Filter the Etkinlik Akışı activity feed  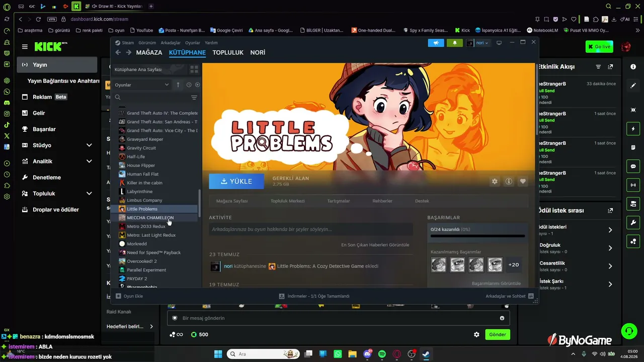point(598,67)
